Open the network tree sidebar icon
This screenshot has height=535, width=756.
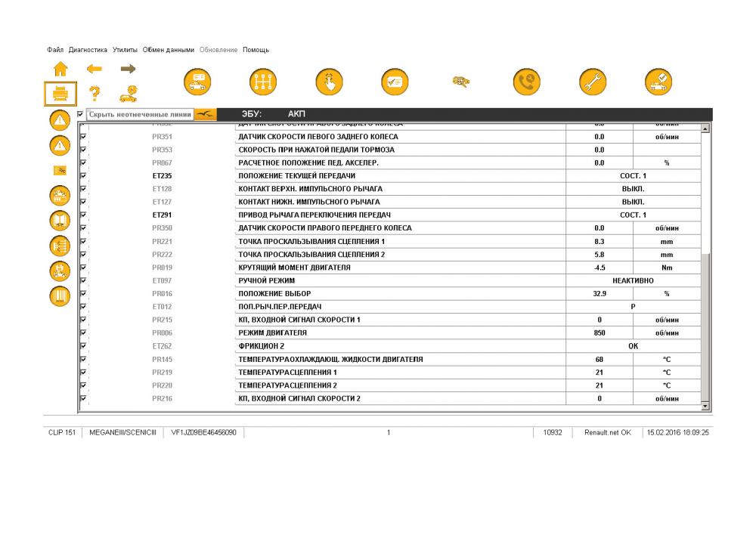(60, 246)
